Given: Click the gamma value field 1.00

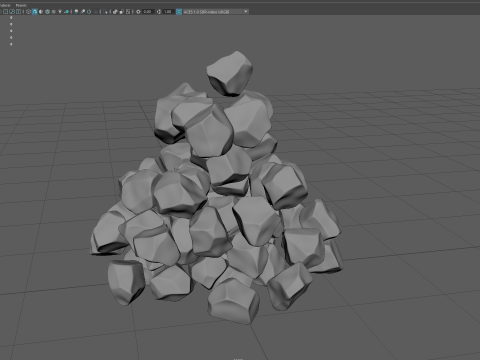Looking at the screenshot, I should pyautogui.click(x=168, y=12).
